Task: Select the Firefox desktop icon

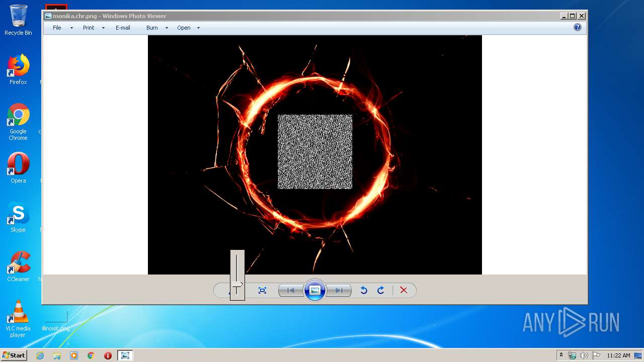Action: [18, 69]
